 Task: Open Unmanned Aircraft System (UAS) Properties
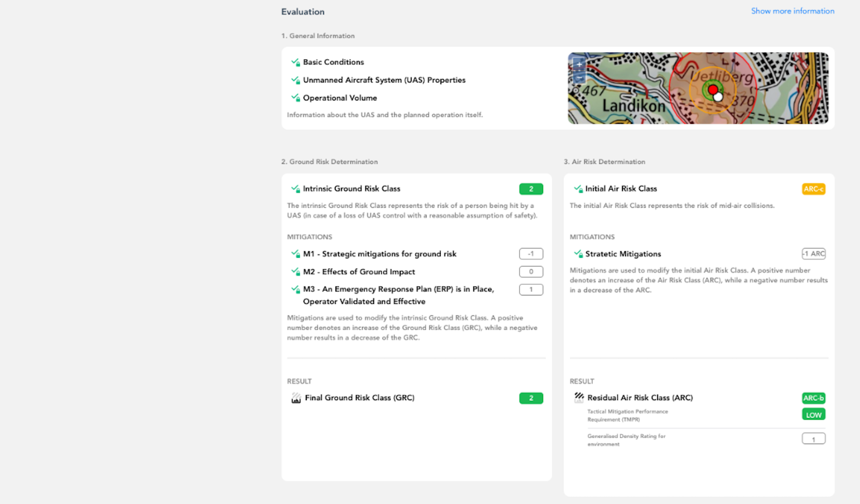384,80
